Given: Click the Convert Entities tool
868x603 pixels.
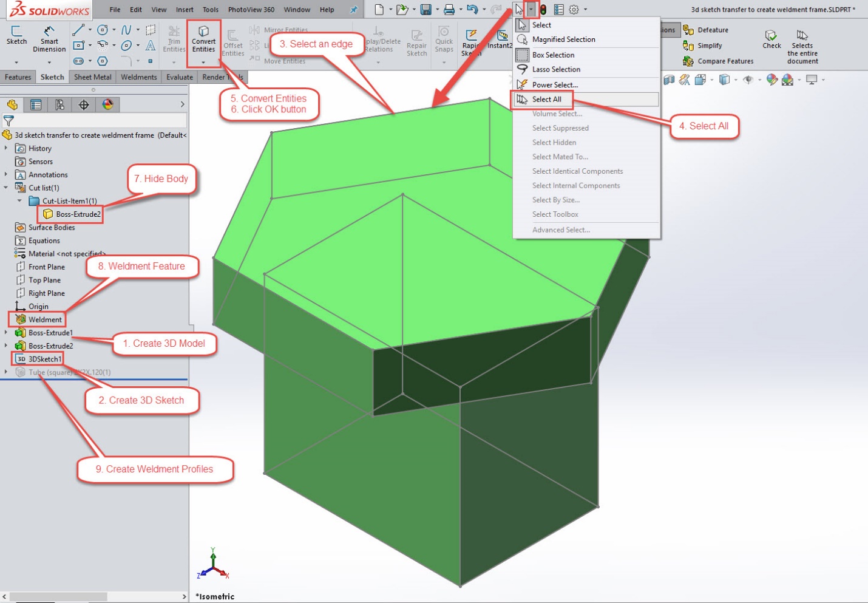Looking at the screenshot, I should click(x=203, y=40).
